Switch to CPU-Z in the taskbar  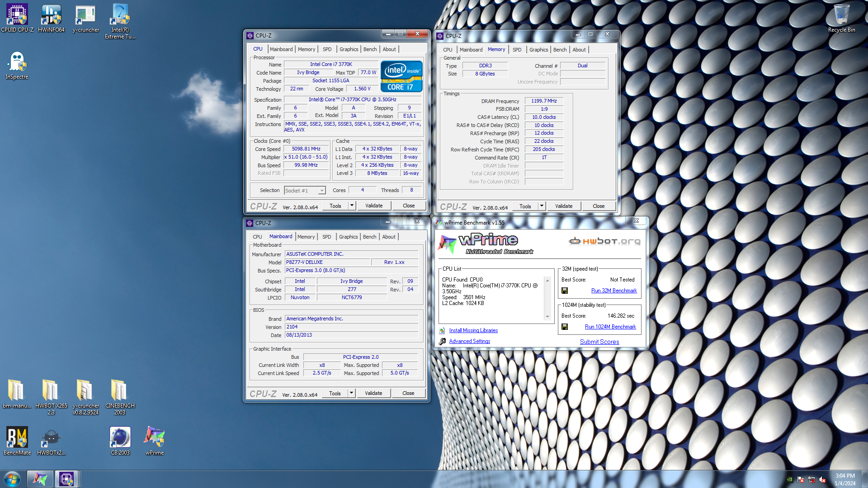point(66,479)
